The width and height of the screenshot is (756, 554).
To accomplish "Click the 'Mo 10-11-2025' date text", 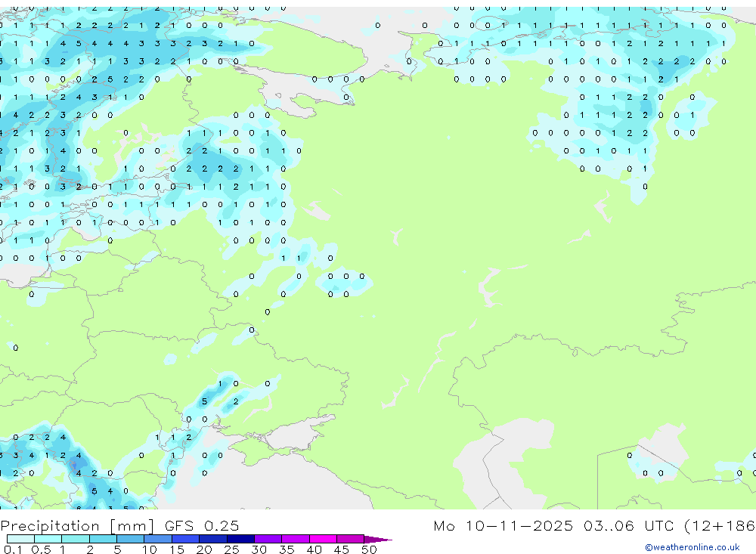I will click(503, 525).
